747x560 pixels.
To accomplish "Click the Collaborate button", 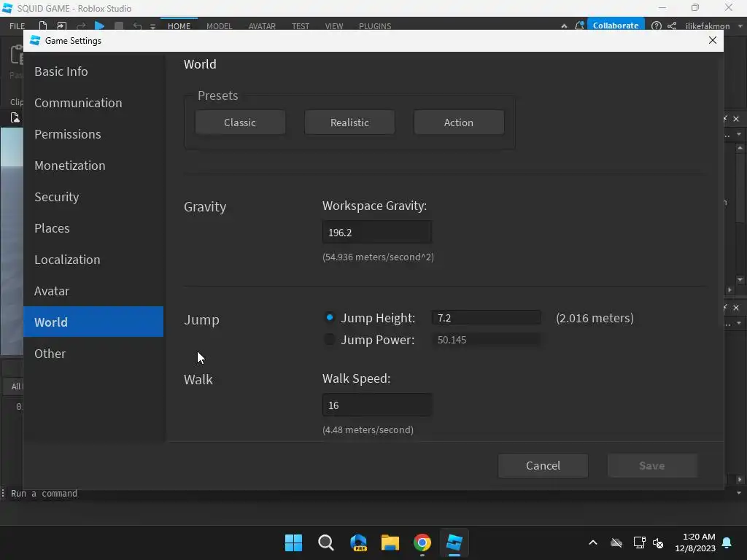I will pyautogui.click(x=616, y=26).
